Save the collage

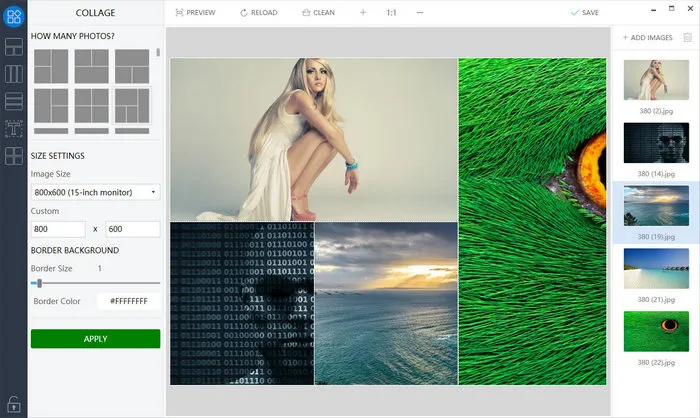click(x=584, y=13)
